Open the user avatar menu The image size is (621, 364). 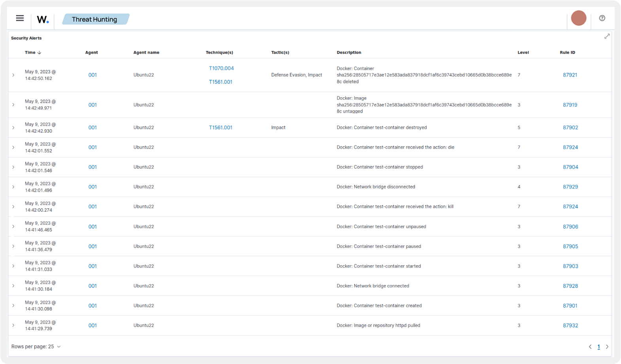tap(579, 18)
